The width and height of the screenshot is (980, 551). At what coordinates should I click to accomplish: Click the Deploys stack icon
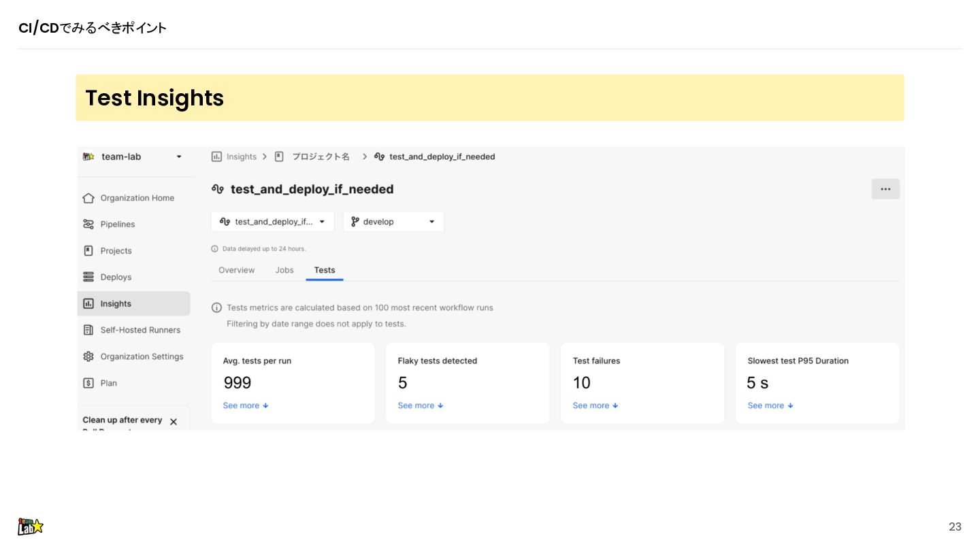coord(88,277)
